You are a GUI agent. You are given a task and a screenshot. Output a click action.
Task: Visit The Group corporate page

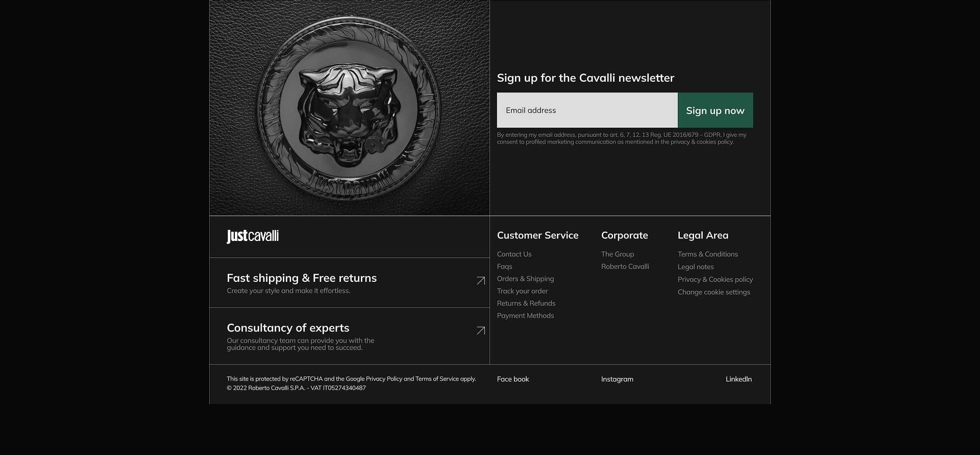pyautogui.click(x=617, y=254)
